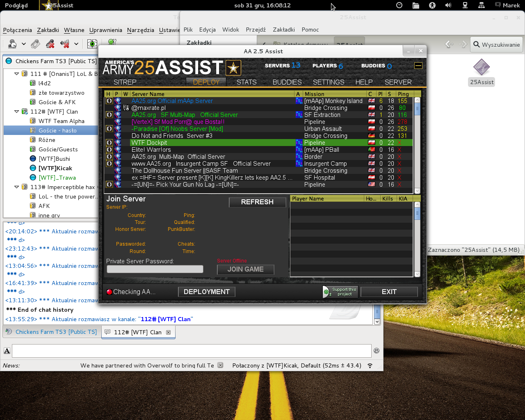Screen dimensions: 525x420
Task: Select the l4d2 channel
Action: pos(45,83)
